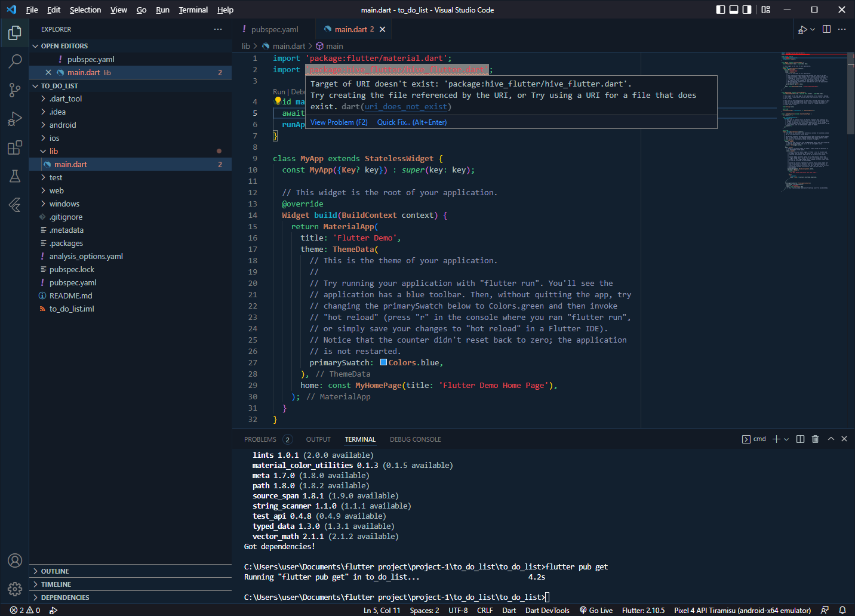Image resolution: width=855 pixels, height=616 pixels.
Task: Close the terminal panel
Action: pos(844,439)
